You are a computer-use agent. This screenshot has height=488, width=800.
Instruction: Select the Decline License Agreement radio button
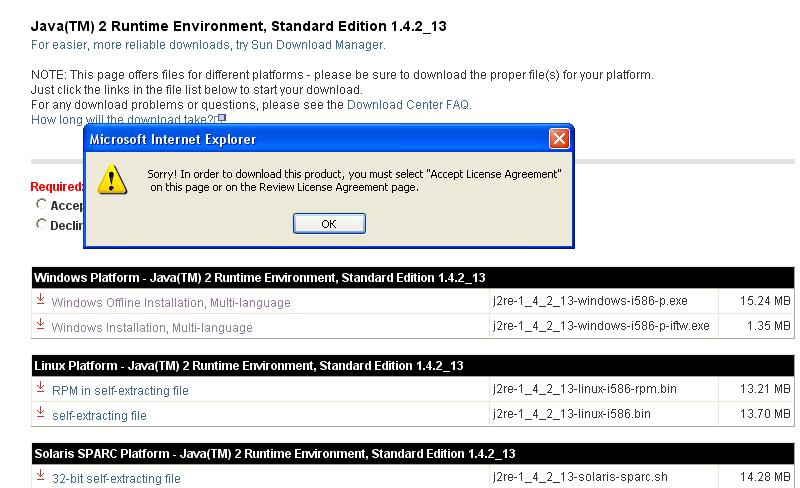click(41, 225)
